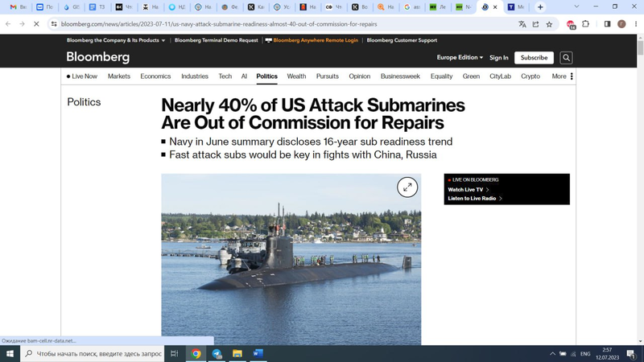Open Bloomberg Terminal Demo Request link
Screen dimensions: 644x362
click(216, 40)
